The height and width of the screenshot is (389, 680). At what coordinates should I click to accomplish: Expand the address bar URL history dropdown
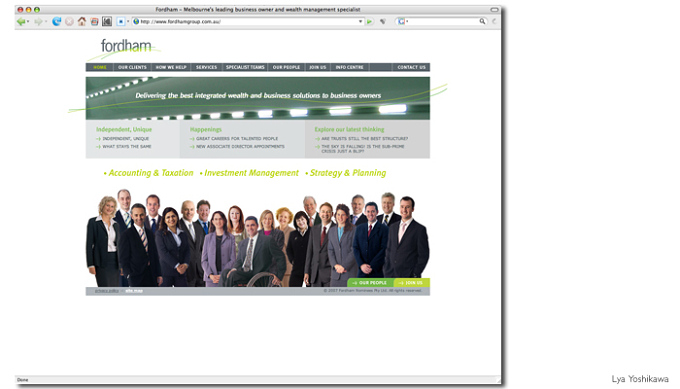360,21
